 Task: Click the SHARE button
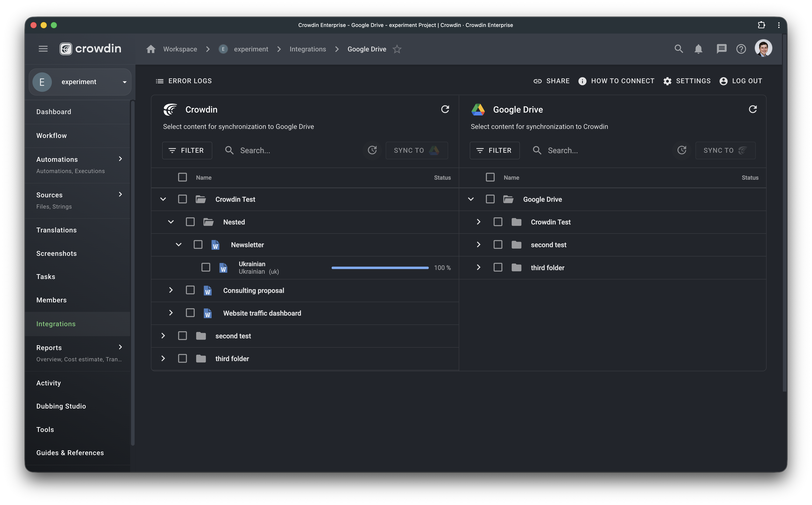552,81
